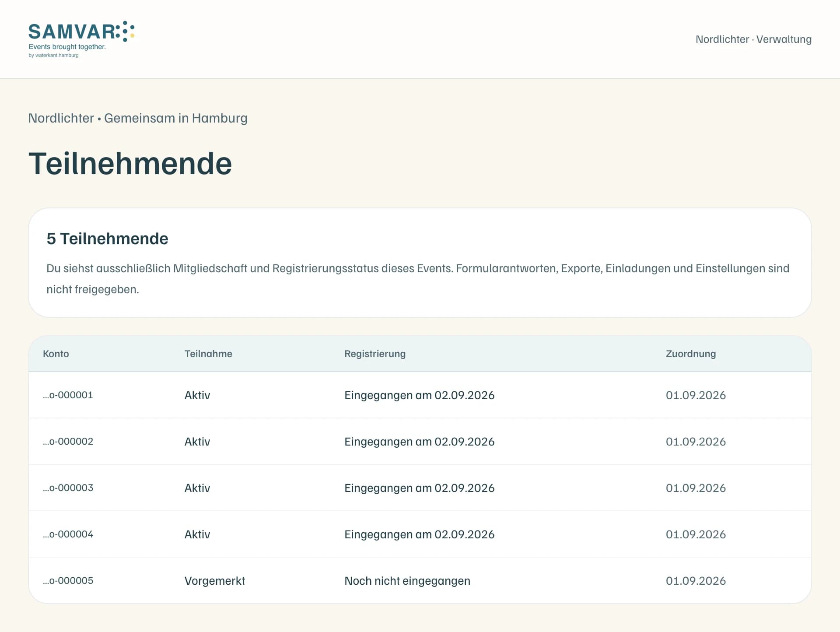Click the Konto column header
The height and width of the screenshot is (632, 840).
pyautogui.click(x=56, y=354)
